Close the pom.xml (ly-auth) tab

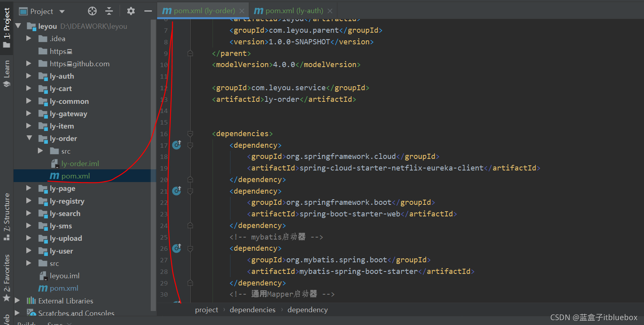click(x=330, y=11)
